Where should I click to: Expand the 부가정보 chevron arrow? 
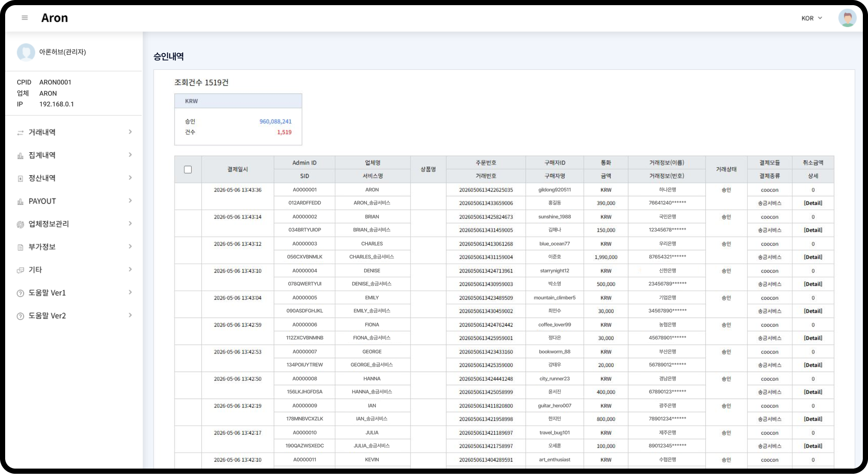[130, 246]
